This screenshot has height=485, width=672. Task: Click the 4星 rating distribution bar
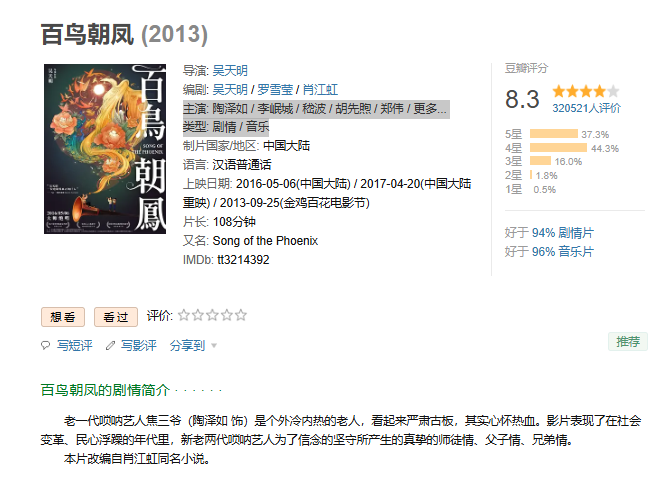point(558,148)
